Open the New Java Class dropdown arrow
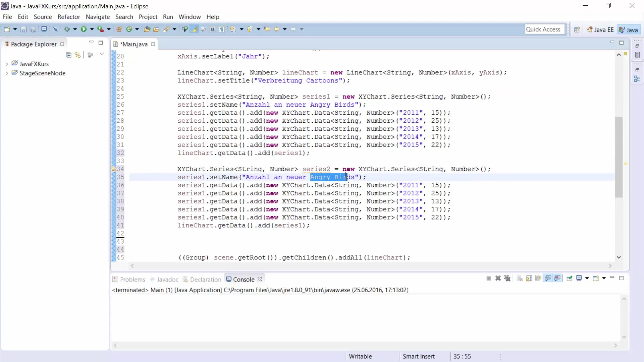The width and height of the screenshot is (644, 362). pos(137,29)
